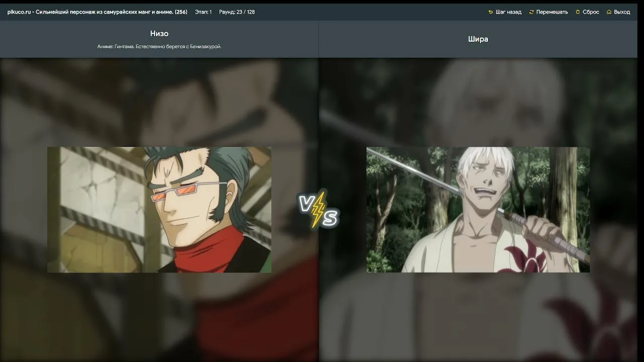This screenshot has height=362, width=644.
Task: Shuffle the bracket with Перемешать
Action: point(548,12)
